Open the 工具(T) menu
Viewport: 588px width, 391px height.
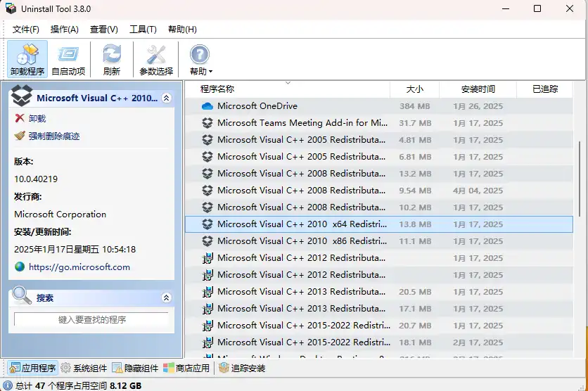[143, 30]
